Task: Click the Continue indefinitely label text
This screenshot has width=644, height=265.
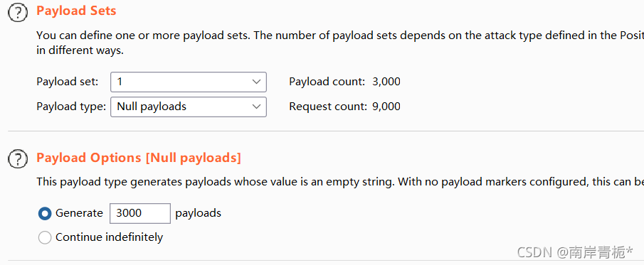Action: (x=110, y=237)
